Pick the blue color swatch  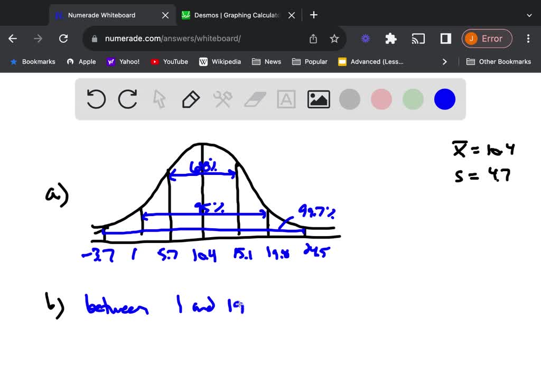(445, 99)
